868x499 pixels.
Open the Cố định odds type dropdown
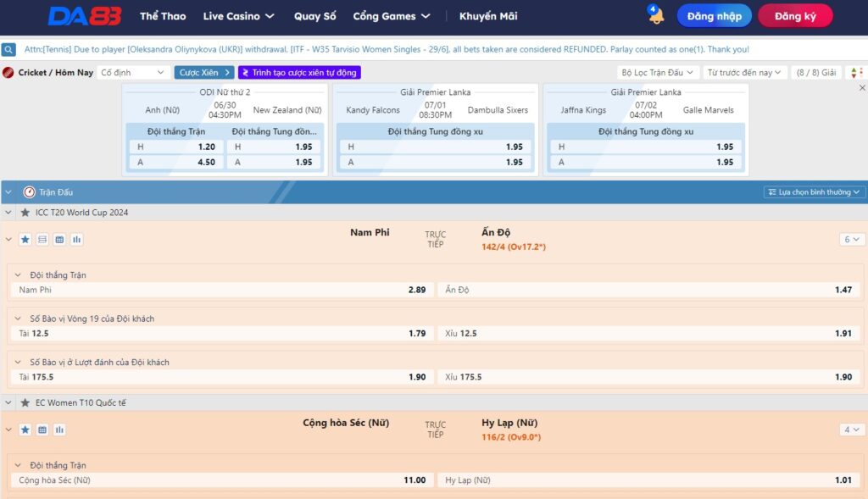(x=133, y=73)
